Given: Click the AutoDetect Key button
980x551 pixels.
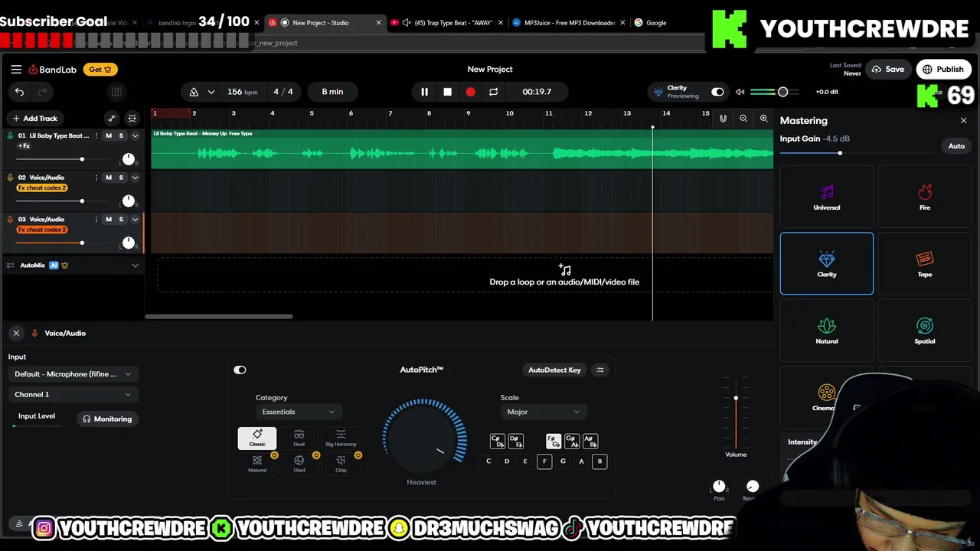Looking at the screenshot, I should pyautogui.click(x=554, y=370).
